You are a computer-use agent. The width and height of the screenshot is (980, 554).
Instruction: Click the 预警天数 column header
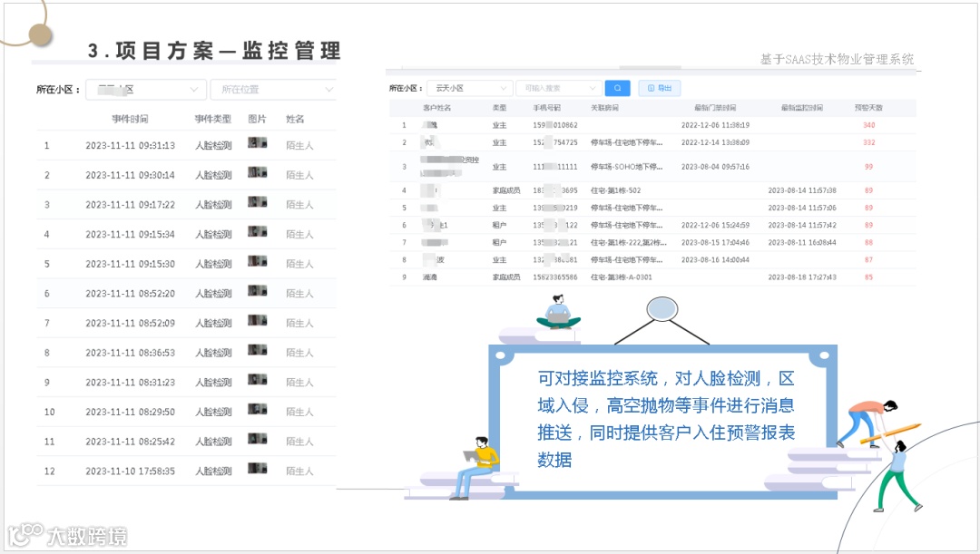[868, 107]
